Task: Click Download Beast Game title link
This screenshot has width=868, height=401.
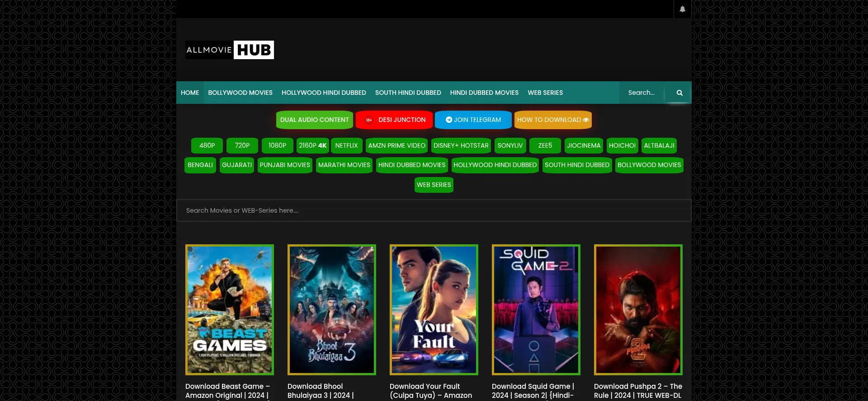Action: tap(227, 391)
